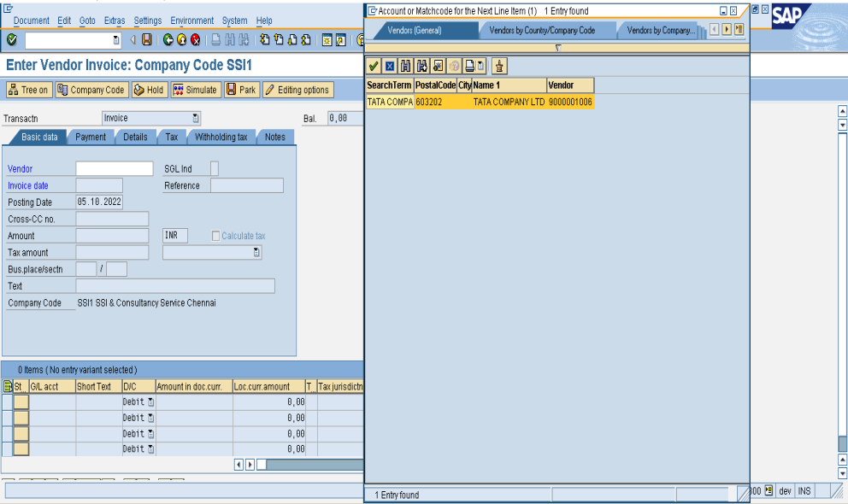Screen dimensions: 848x504
Task: Open the Vendors by Country/Company Code tab
Action: 542,30
